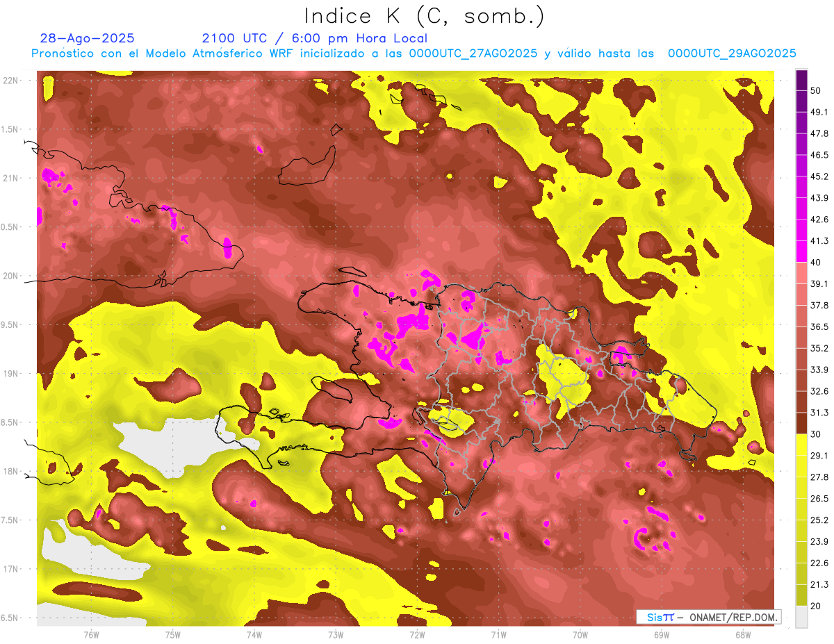The image size is (834, 644).
Task: Click the colorbar value '35.2'
Action: [x=819, y=348]
